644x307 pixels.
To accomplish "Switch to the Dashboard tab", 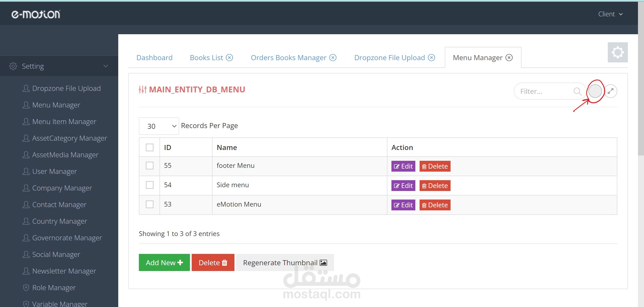I will [x=154, y=57].
